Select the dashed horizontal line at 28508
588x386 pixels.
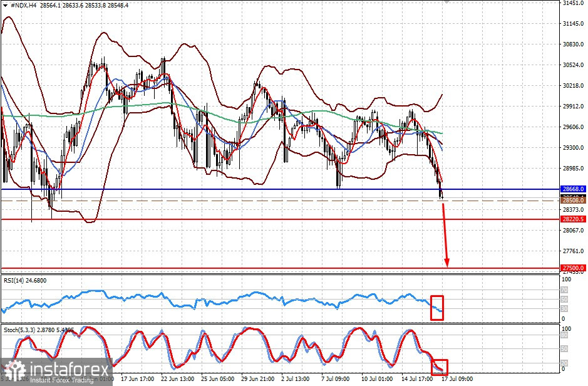click(281, 201)
